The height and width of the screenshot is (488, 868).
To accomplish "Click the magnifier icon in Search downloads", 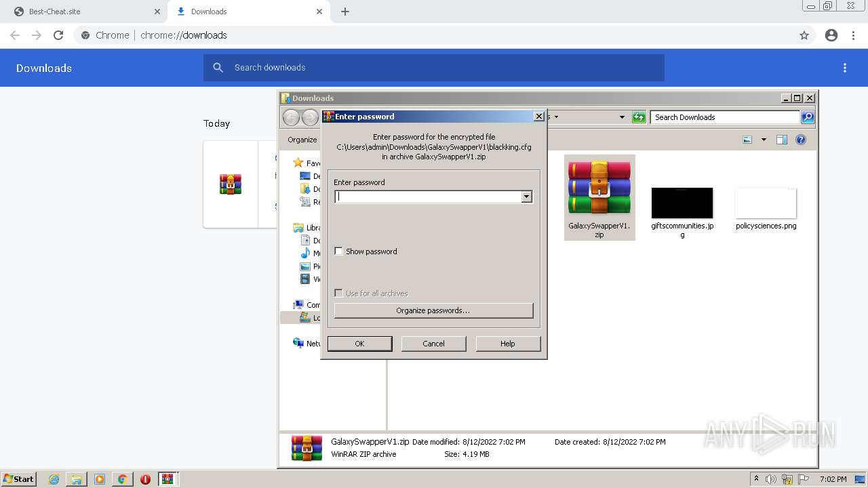I will coord(218,68).
